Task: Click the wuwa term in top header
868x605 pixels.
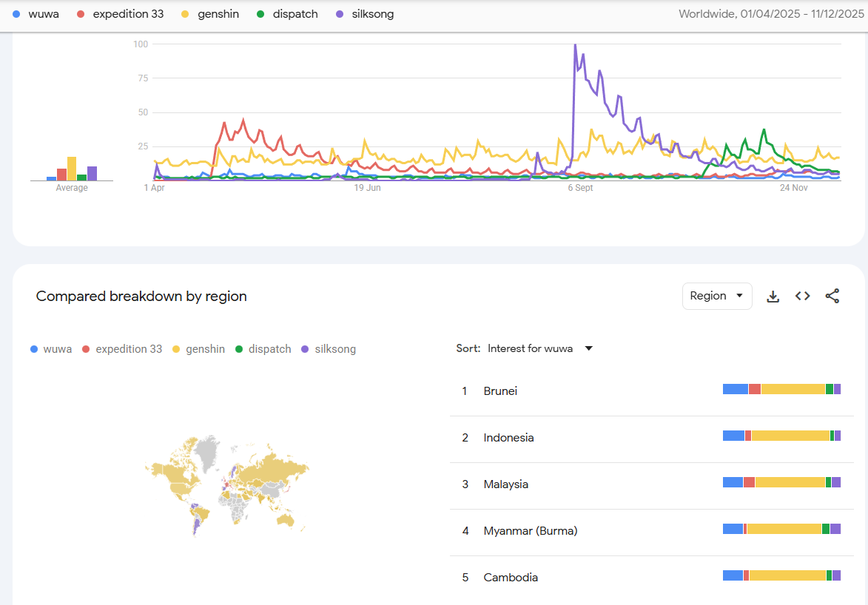Action: coord(44,14)
